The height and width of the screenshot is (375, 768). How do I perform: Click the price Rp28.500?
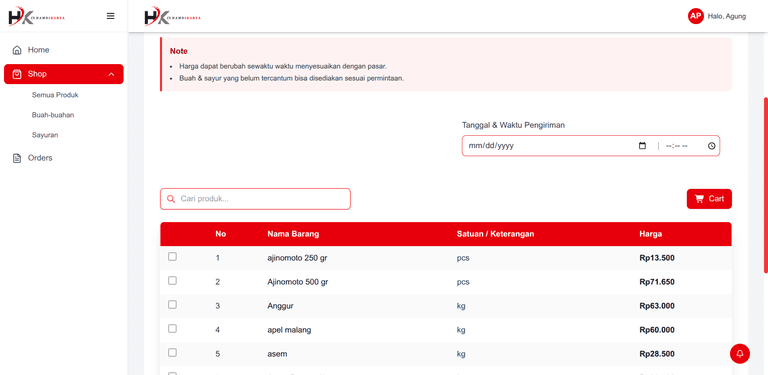pos(657,354)
